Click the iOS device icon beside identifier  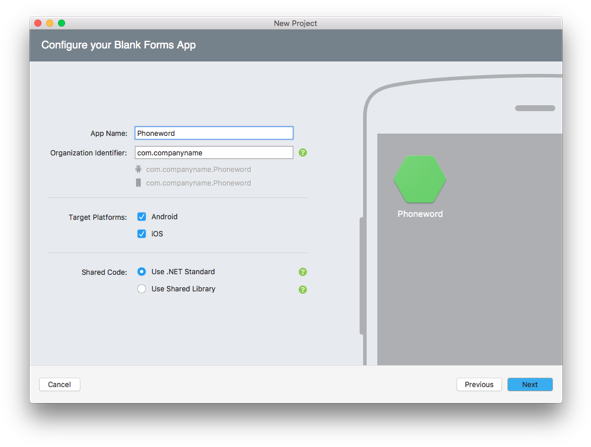tap(138, 183)
